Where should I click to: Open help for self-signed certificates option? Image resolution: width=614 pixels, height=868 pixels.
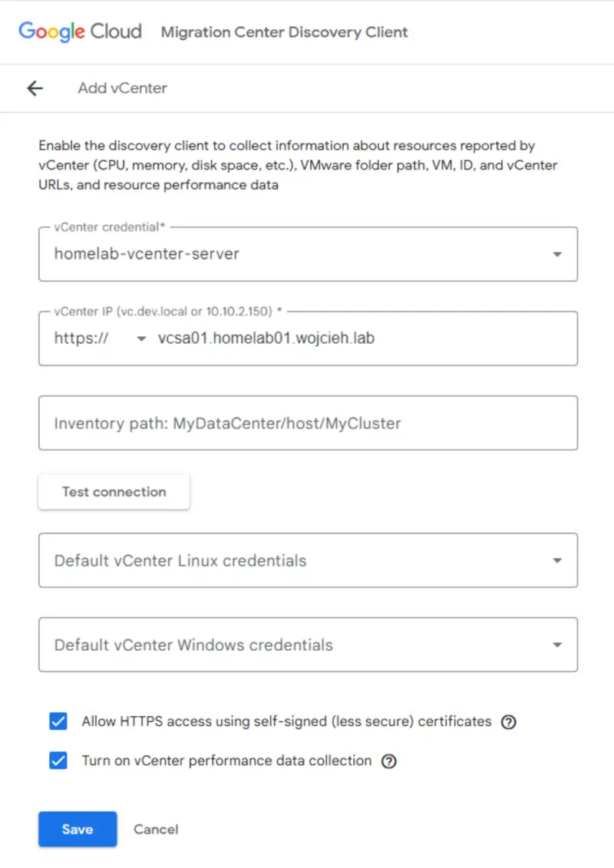pos(508,721)
